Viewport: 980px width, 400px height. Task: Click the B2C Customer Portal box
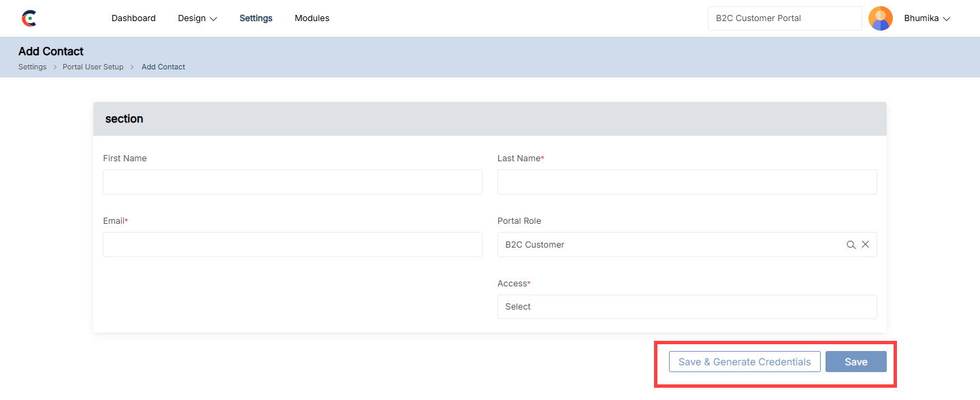tap(785, 18)
